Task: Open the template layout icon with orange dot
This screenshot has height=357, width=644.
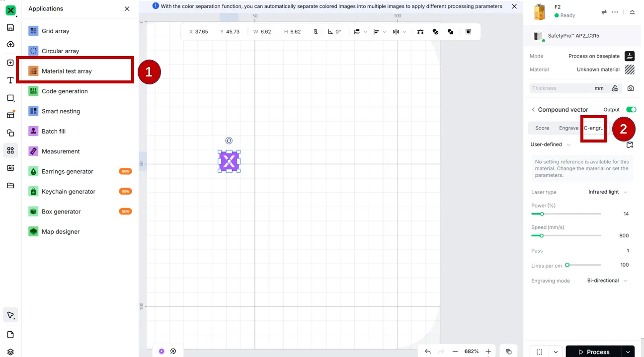Action: (10, 115)
